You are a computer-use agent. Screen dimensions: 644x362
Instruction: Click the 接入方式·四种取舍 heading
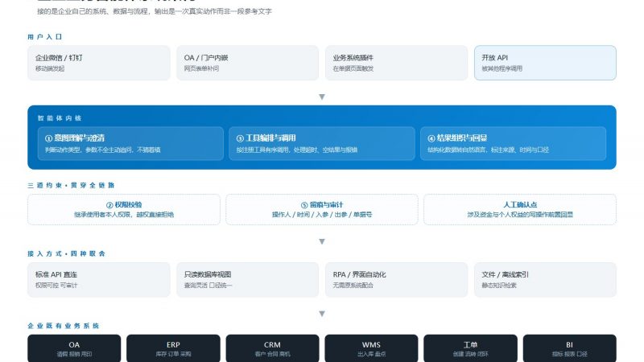pos(67,253)
